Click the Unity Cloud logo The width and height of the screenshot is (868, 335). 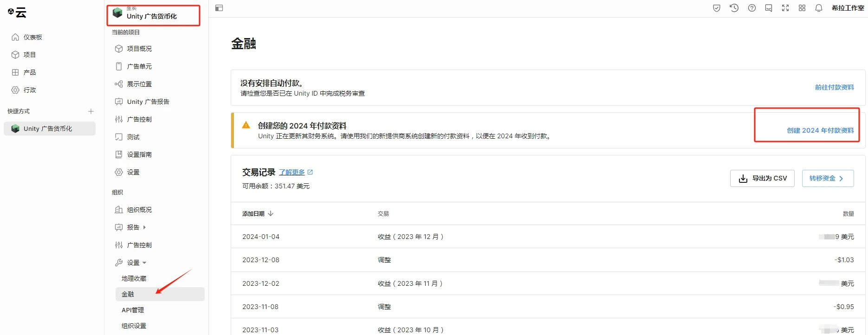point(17,13)
